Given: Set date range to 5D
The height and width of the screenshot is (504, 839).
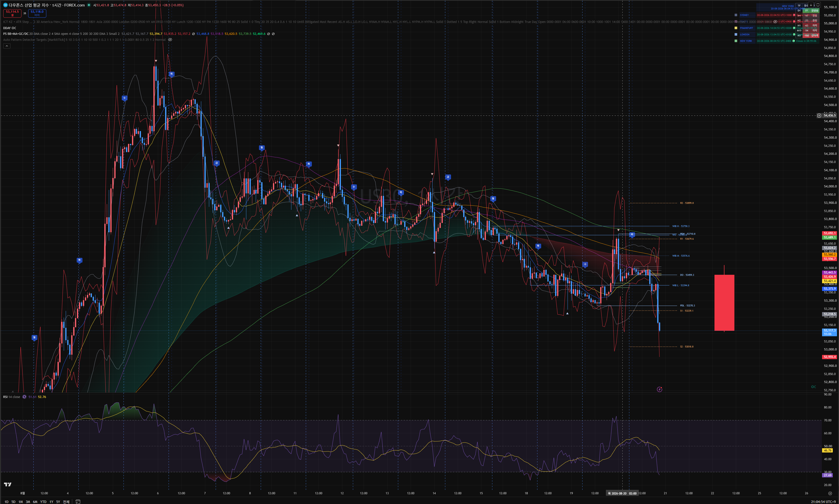Looking at the screenshot, I should click(x=13, y=502).
